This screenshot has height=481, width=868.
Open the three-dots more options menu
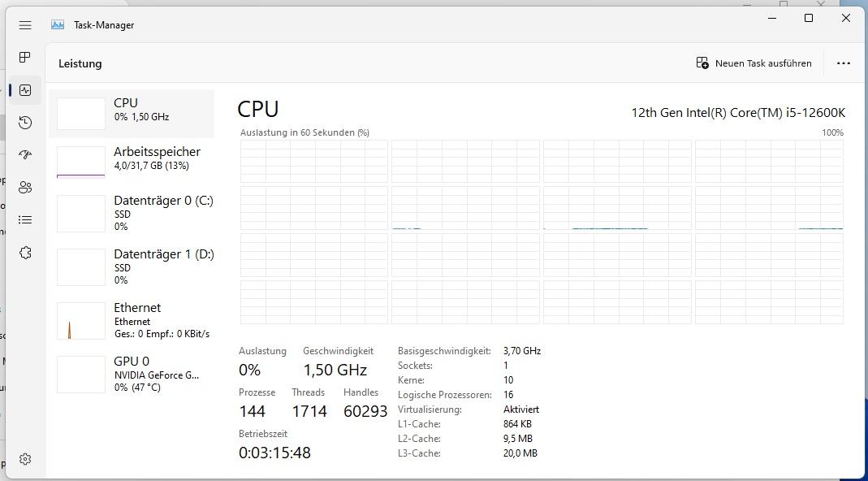pos(843,63)
